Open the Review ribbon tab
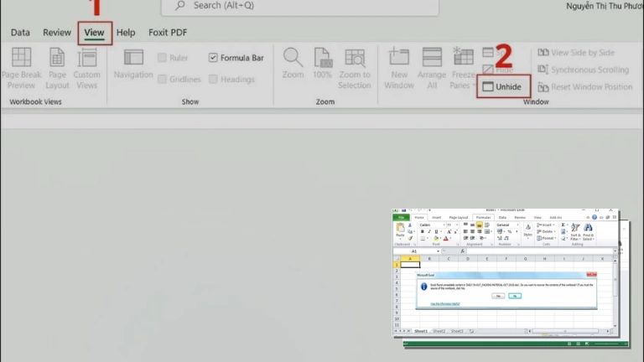This screenshot has width=644, height=362. click(57, 33)
